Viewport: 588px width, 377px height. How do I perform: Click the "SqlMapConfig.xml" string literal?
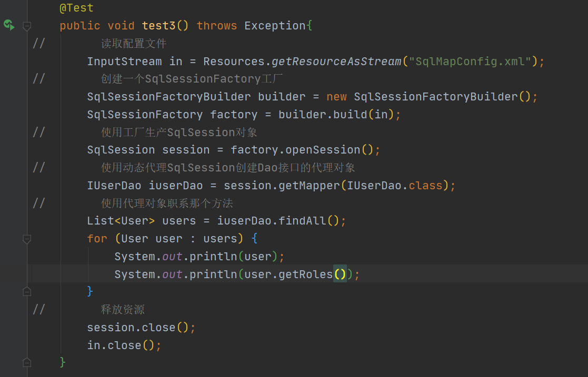tap(470, 61)
